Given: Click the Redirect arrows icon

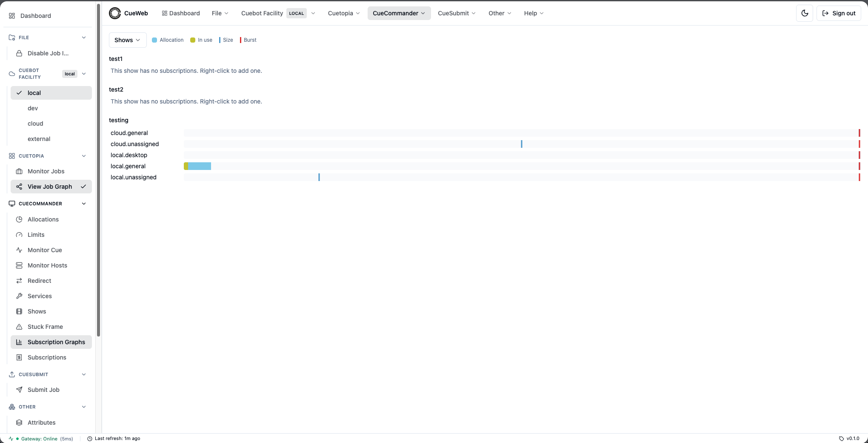Looking at the screenshot, I should 19,281.
